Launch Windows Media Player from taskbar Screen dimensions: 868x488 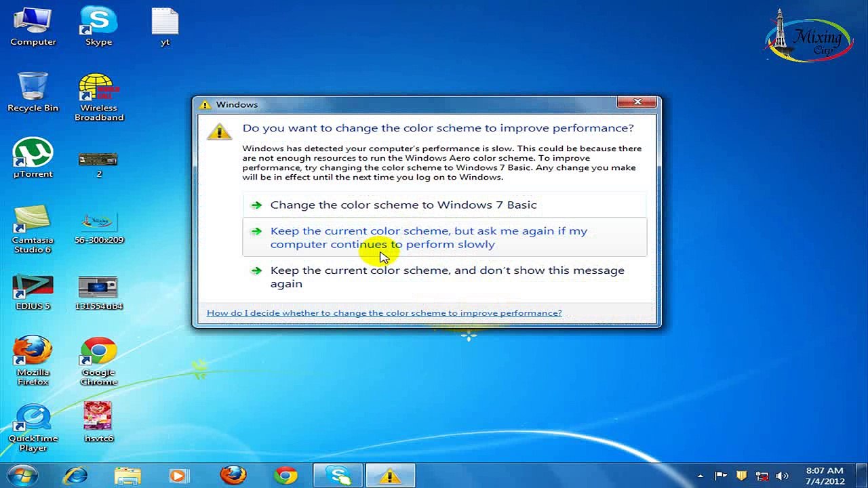click(x=180, y=475)
